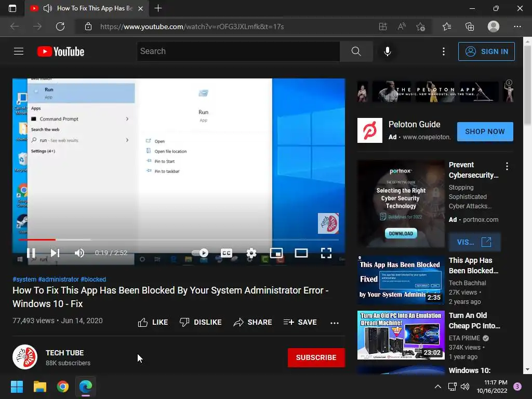Like the video

click(x=153, y=322)
